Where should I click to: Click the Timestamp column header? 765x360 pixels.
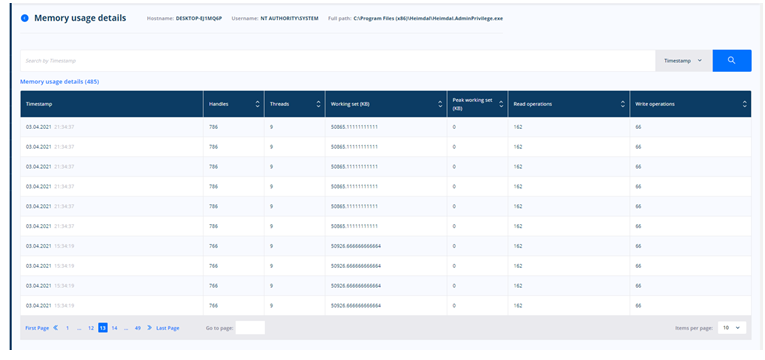(112, 104)
